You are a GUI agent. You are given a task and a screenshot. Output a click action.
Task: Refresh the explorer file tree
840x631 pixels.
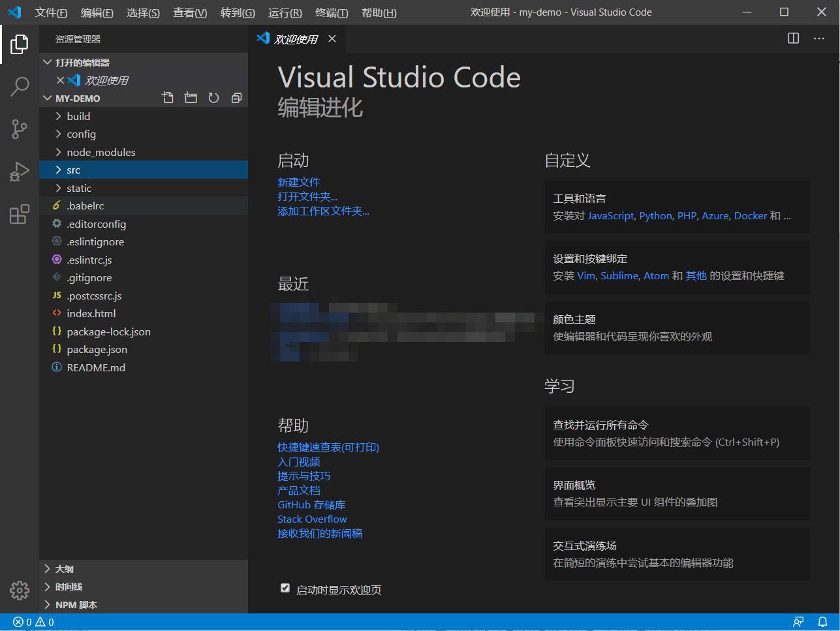click(x=213, y=98)
